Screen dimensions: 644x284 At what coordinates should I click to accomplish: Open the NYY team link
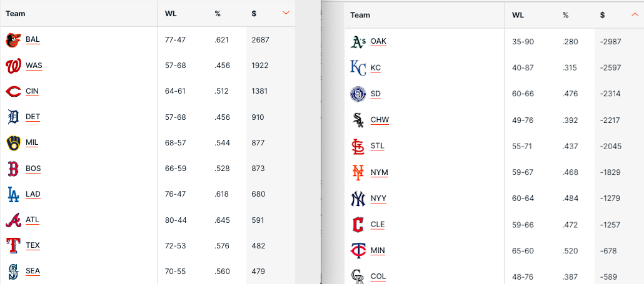pos(378,198)
